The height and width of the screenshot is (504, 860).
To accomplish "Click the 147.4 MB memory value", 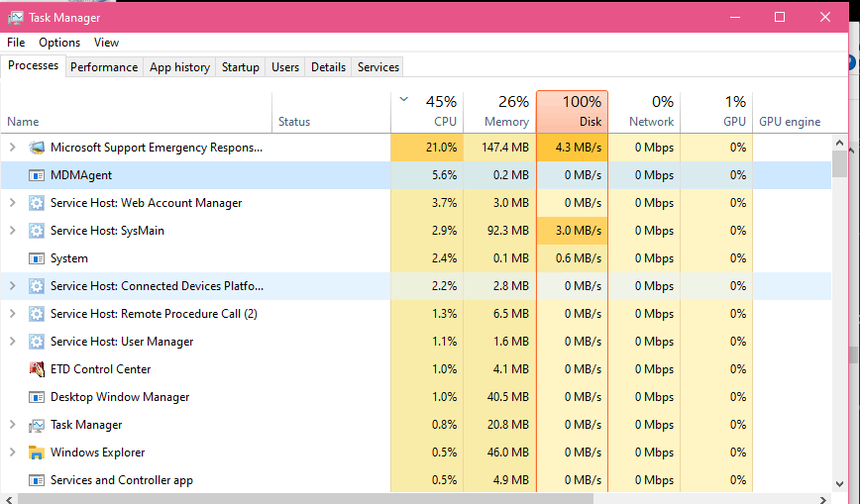I will coord(504,148).
